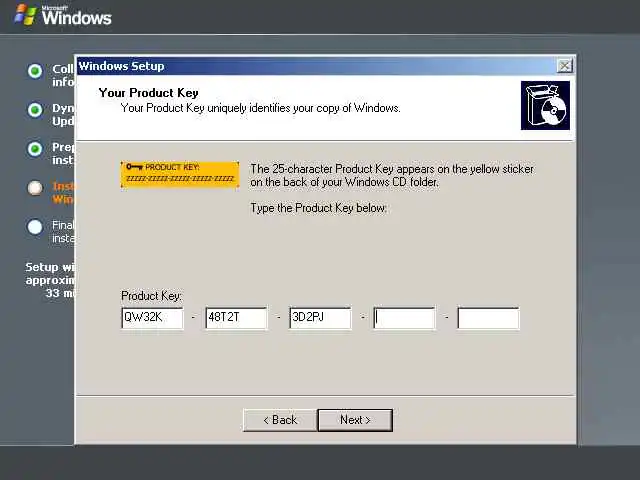Click the Installing Windows step indicator

pos(35,188)
